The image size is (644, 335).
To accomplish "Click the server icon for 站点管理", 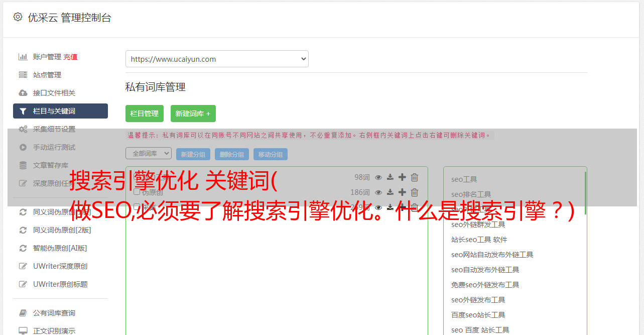I will point(23,75).
